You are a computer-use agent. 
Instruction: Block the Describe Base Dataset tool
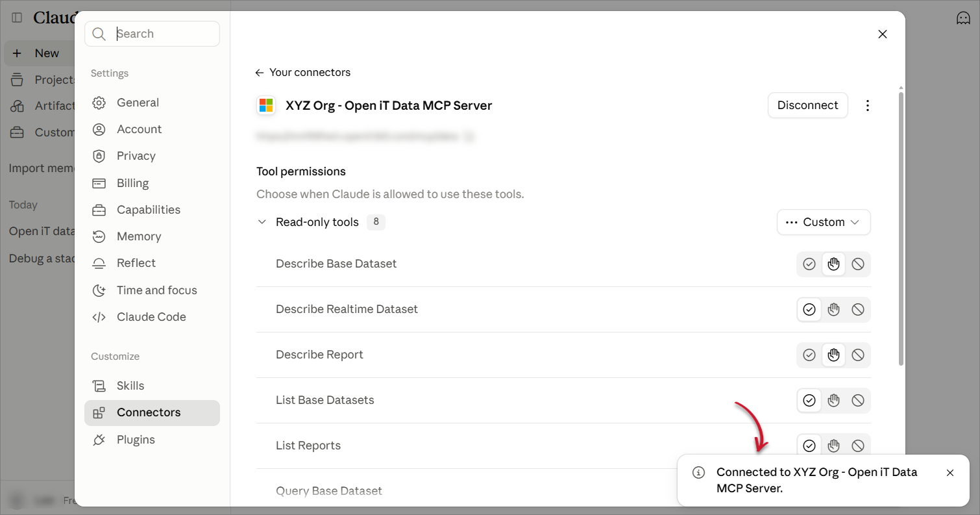(858, 264)
